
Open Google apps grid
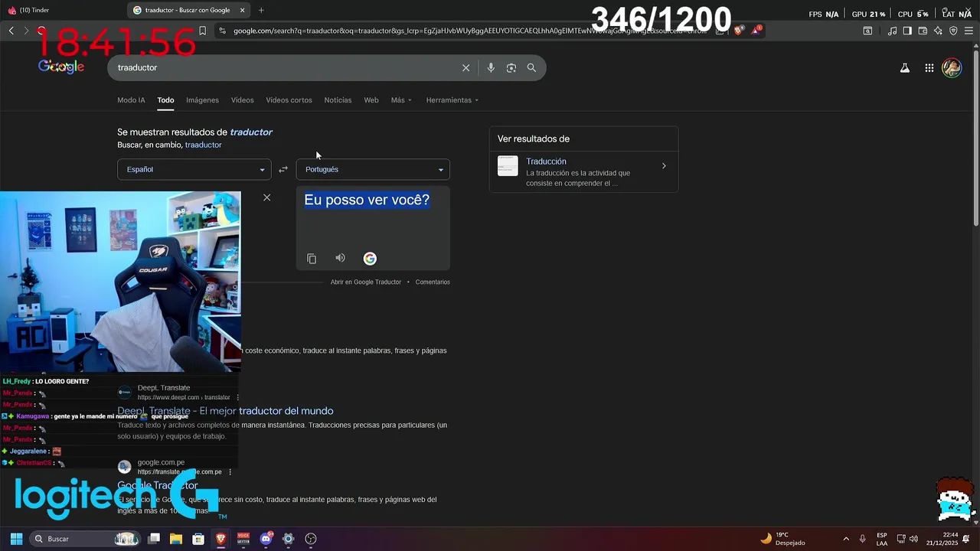[929, 68]
